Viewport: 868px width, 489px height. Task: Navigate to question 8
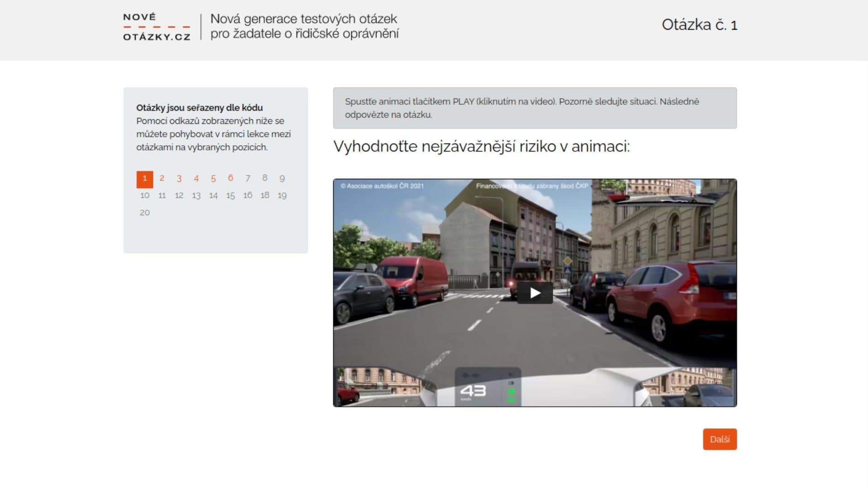tap(264, 178)
